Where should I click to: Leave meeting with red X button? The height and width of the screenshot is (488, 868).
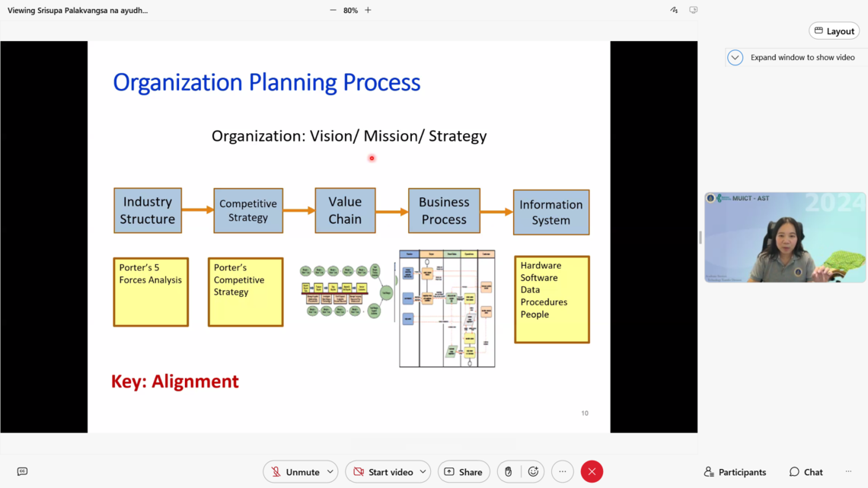pos(592,472)
